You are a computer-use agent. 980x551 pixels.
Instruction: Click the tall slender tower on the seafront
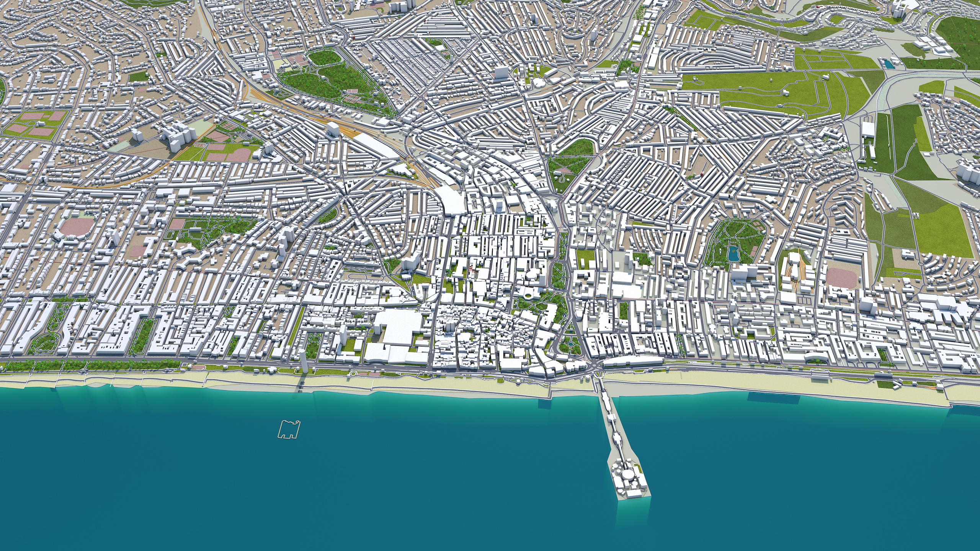pos(303,362)
